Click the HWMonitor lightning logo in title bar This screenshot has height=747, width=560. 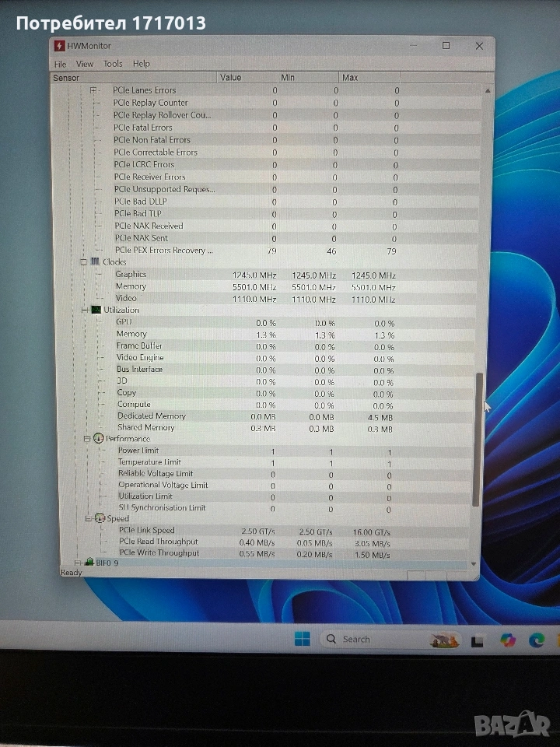59,46
